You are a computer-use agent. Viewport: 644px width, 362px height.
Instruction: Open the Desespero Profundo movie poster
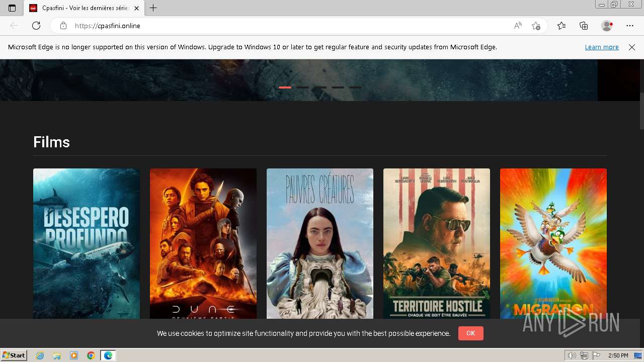[87, 243]
